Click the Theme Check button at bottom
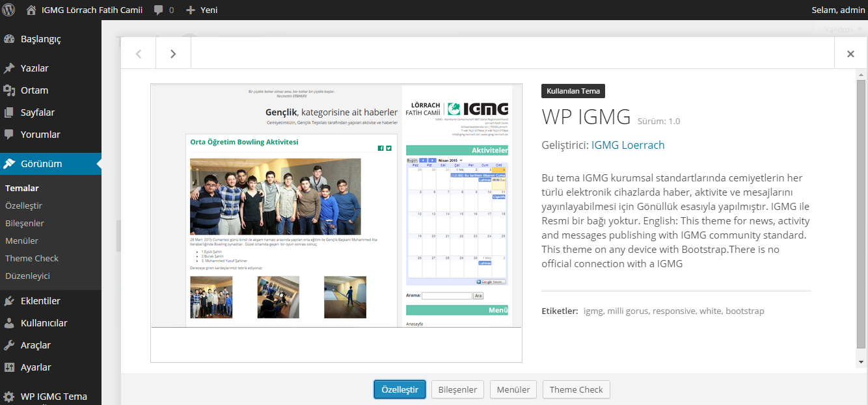Image resolution: width=868 pixels, height=405 pixels. click(x=576, y=389)
